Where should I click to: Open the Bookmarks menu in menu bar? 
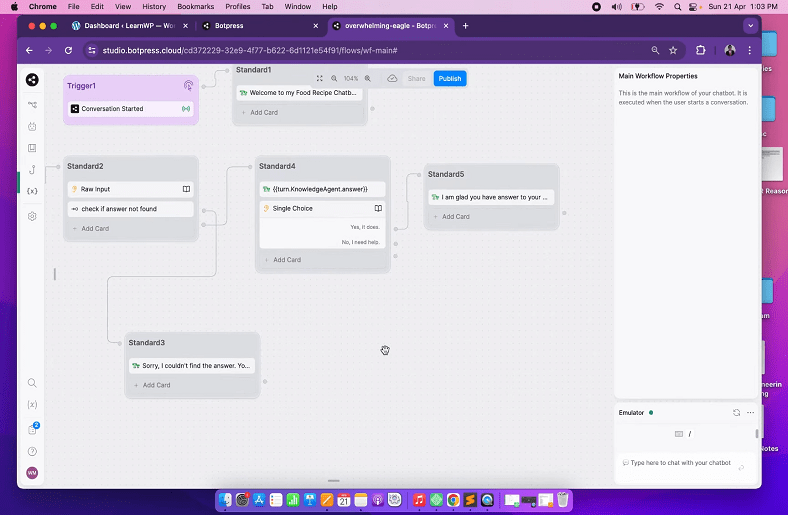195,7
